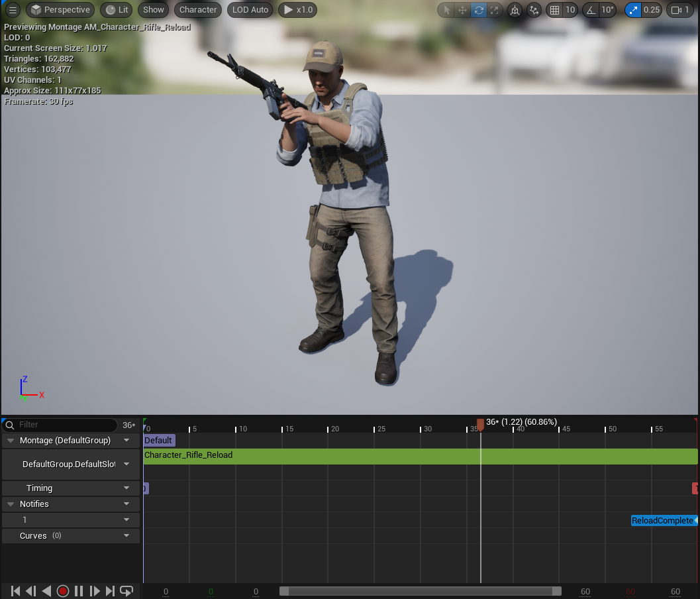Toggle surface snapping icon

[534, 10]
